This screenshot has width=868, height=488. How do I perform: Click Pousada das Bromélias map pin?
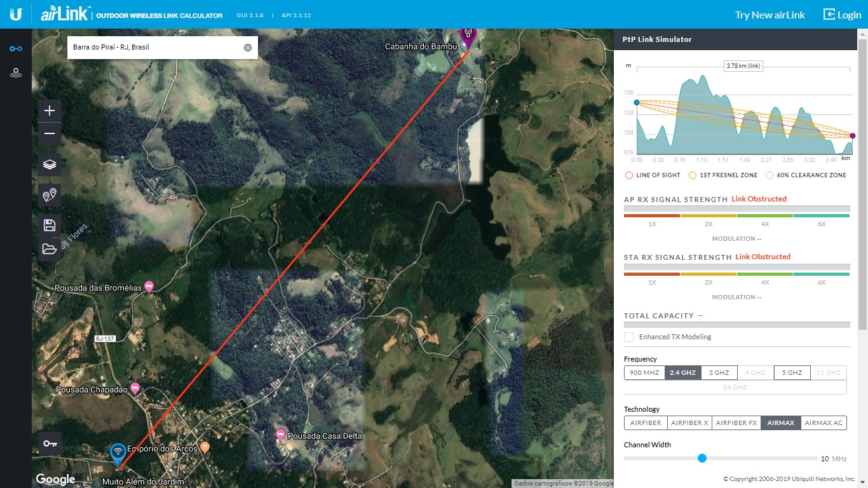tap(149, 287)
